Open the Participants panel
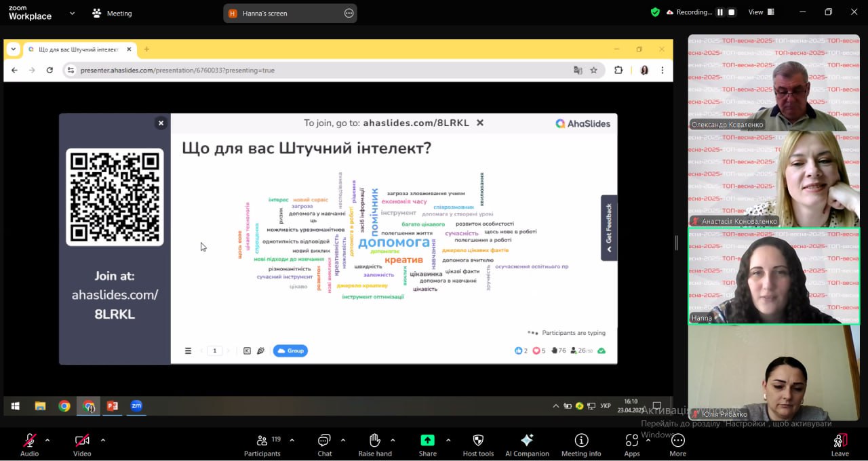Image resolution: width=868 pixels, height=461 pixels. coord(262,445)
